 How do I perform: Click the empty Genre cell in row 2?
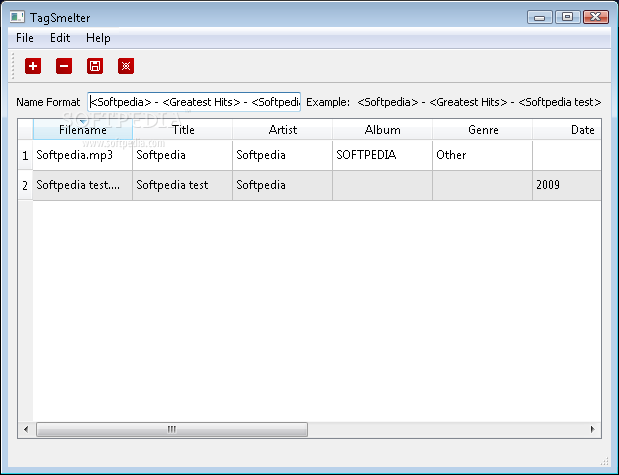point(482,185)
